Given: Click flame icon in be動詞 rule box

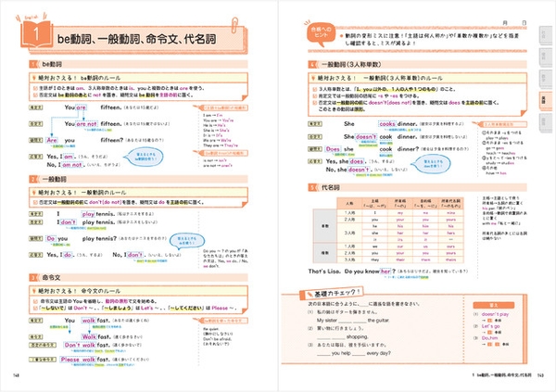Looking at the screenshot, I should (x=34, y=78).
